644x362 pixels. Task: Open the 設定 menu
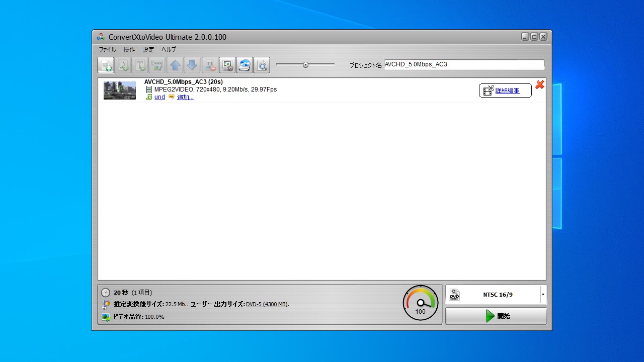(148, 50)
